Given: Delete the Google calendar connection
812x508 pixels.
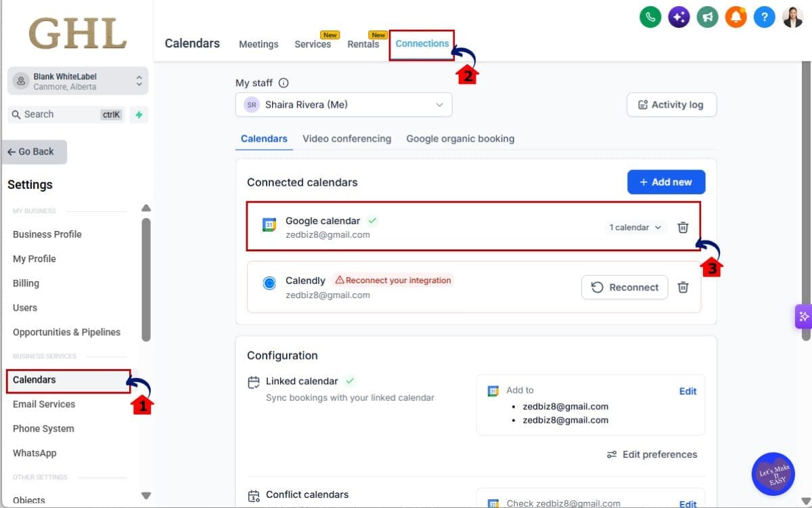Looking at the screenshot, I should coord(683,228).
